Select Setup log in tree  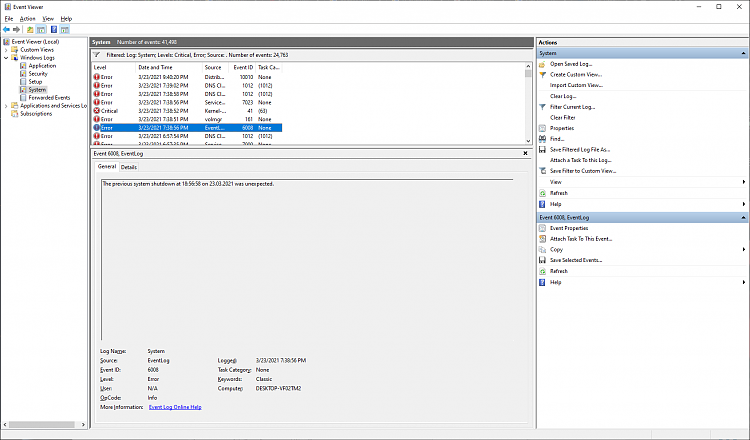tap(35, 82)
